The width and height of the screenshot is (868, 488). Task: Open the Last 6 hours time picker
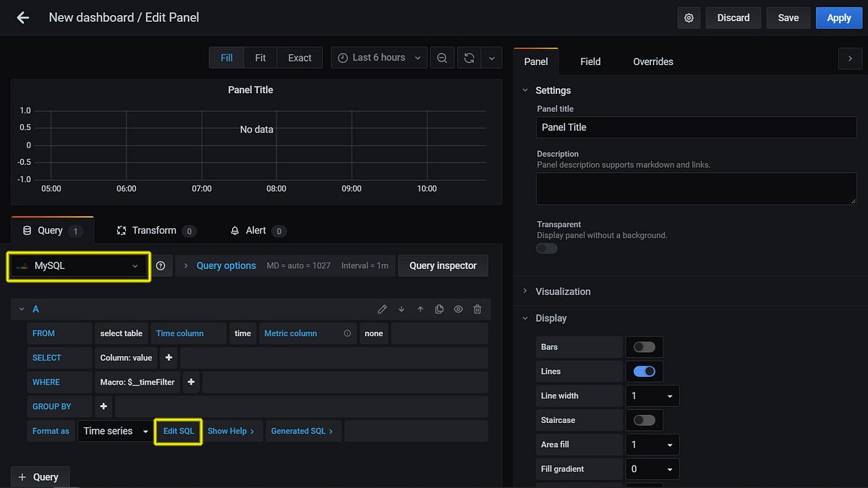coord(380,58)
